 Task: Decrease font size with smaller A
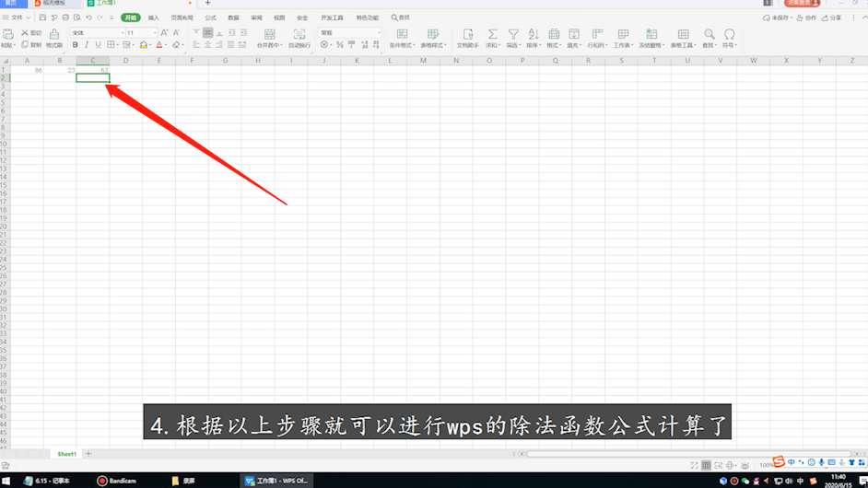tap(176, 32)
